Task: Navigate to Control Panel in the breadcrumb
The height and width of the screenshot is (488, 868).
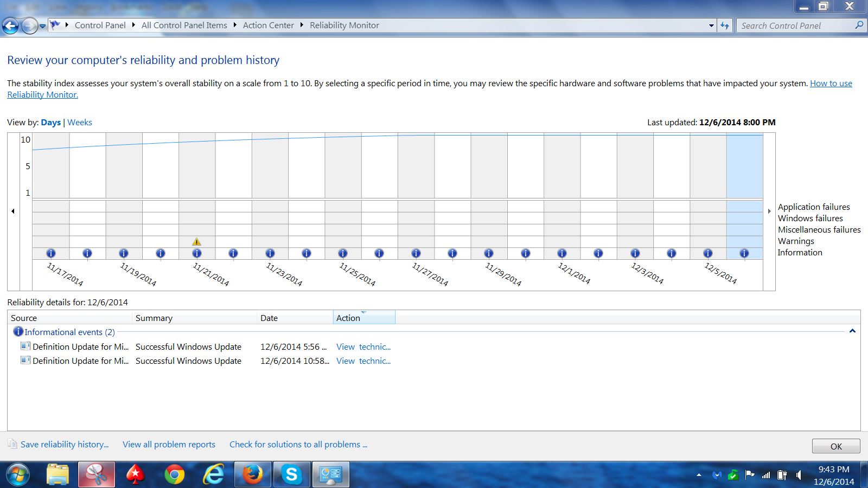Action: [x=100, y=25]
